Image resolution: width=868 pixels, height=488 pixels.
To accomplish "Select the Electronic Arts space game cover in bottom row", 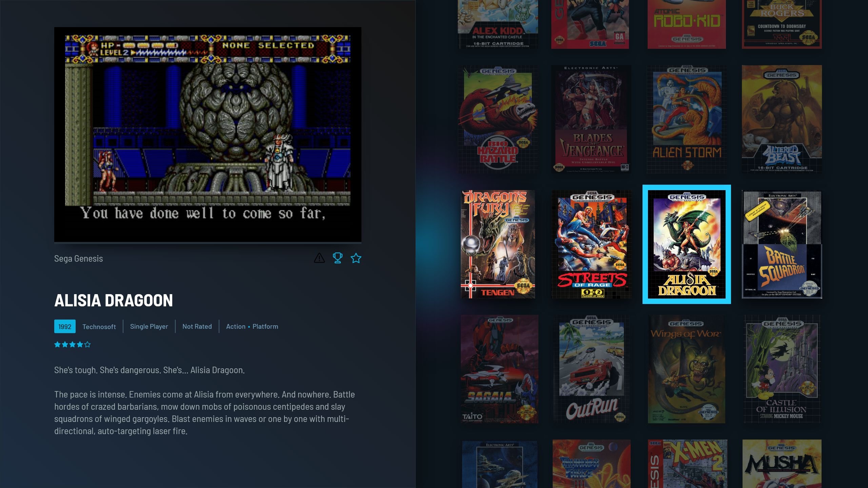I will click(499, 464).
